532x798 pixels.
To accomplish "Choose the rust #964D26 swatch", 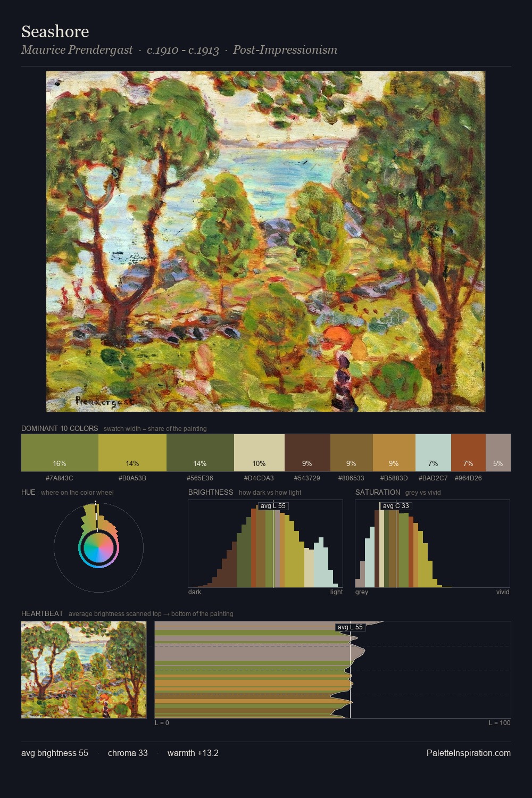I will click(x=468, y=453).
